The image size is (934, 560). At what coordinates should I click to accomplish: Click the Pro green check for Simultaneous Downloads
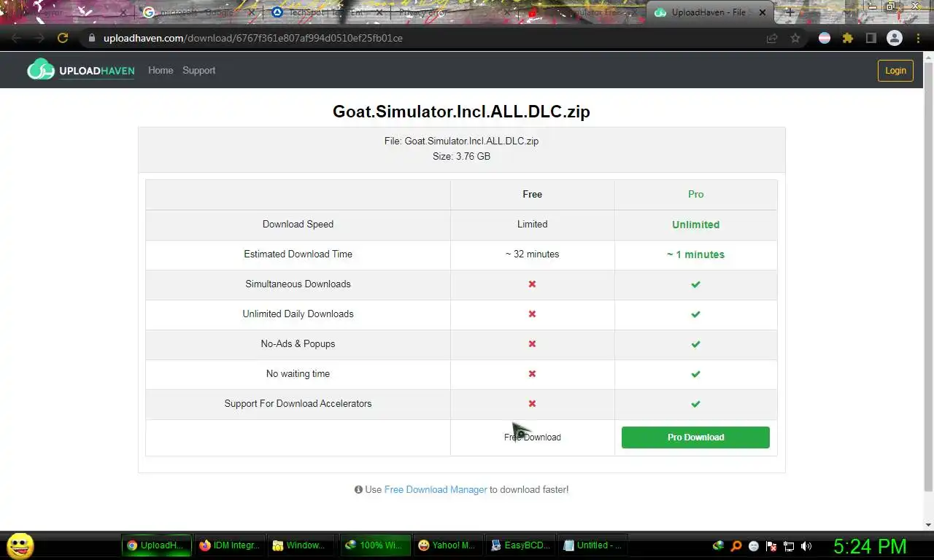tap(695, 284)
